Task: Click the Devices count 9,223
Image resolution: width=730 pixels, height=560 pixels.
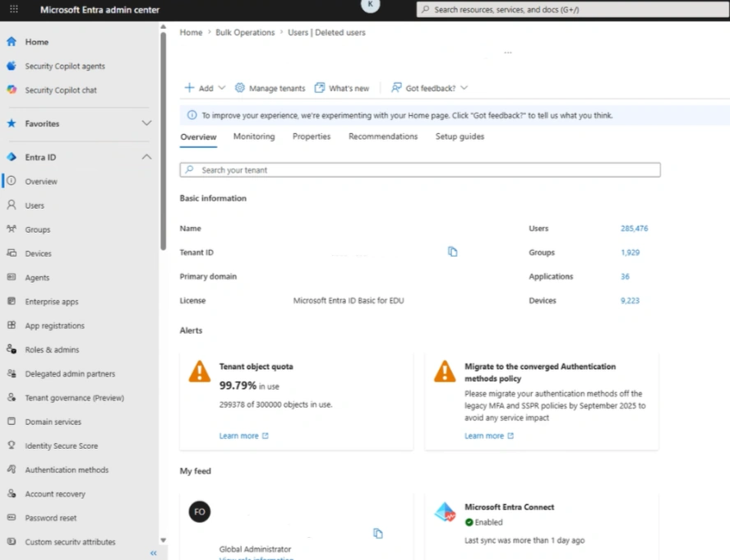Action: pos(630,300)
